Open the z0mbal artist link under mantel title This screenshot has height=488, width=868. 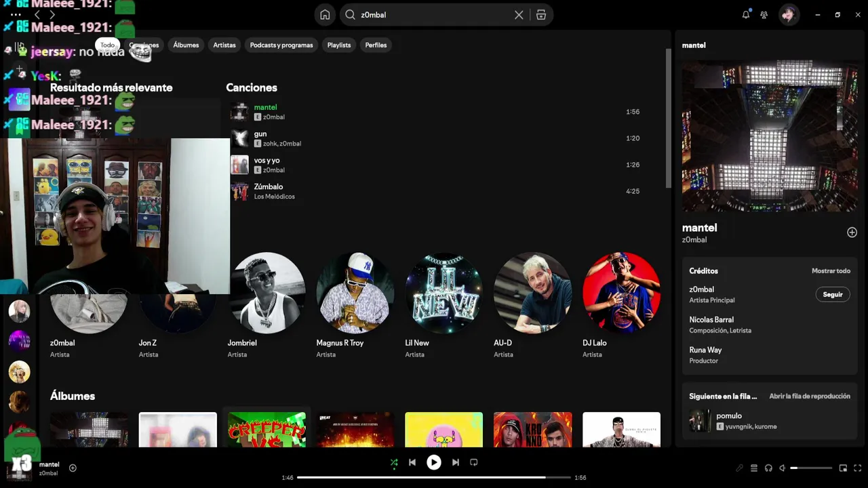[694, 240]
